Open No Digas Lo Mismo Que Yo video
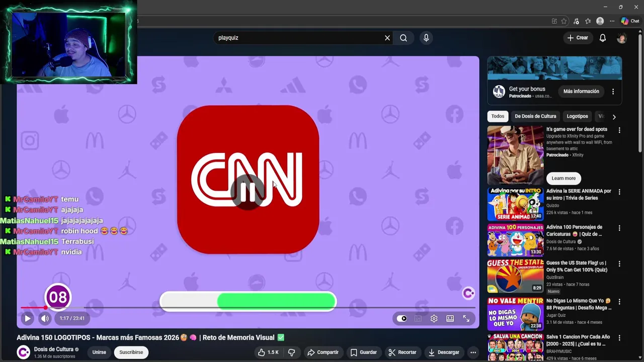Viewport: 644px width, 362px height. click(515, 314)
